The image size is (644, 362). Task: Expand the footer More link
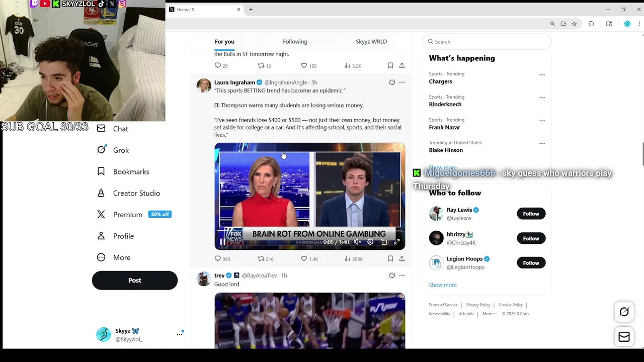[489, 314]
